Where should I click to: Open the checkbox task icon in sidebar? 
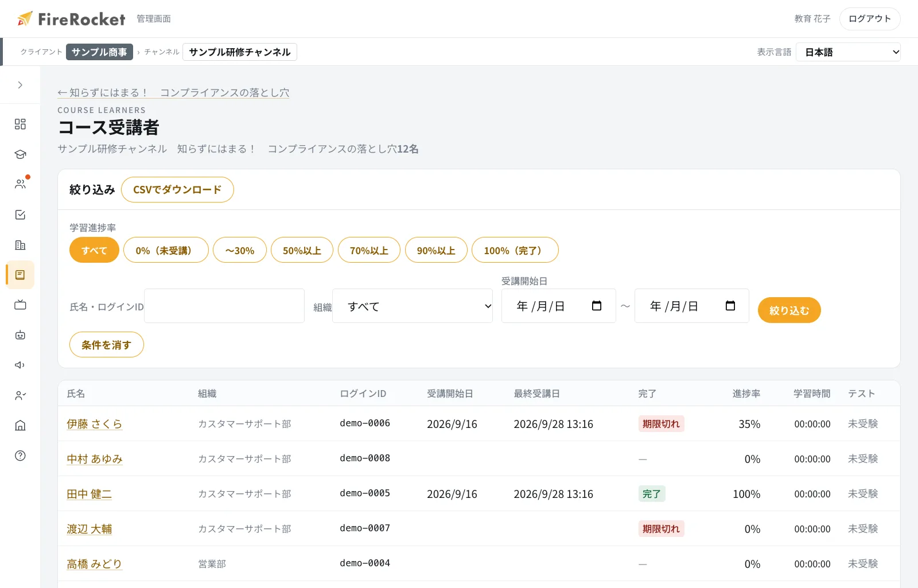pos(20,215)
